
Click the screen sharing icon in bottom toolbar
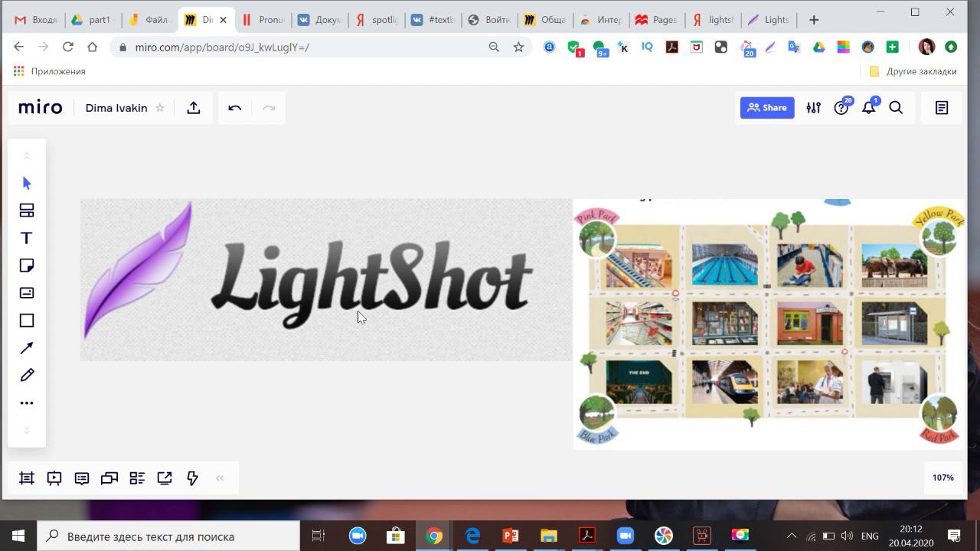[165, 478]
